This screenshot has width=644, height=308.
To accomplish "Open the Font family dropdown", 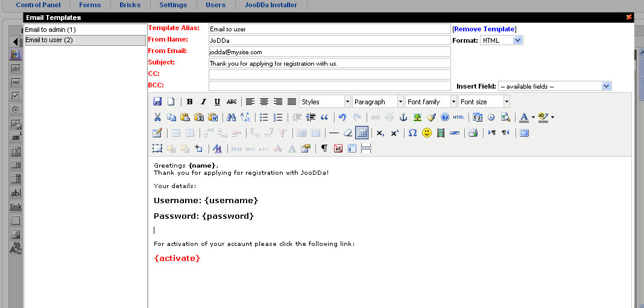I will click(x=431, y=101).
